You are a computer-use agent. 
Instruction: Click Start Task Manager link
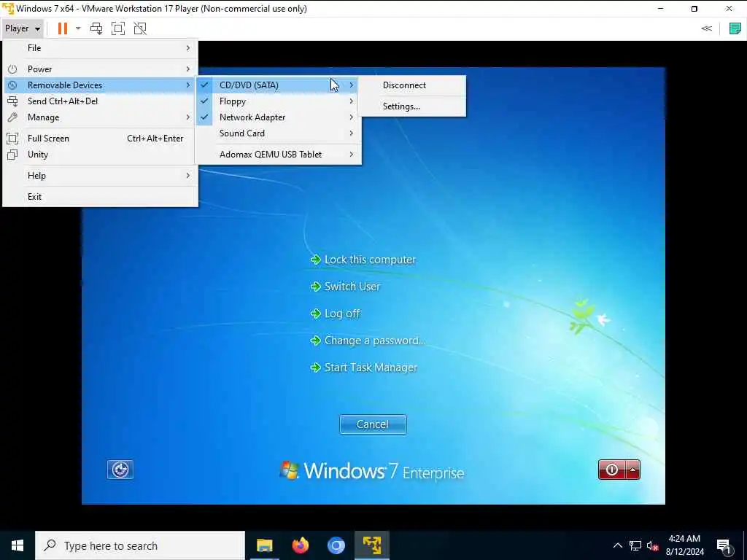tap(364, 367)
